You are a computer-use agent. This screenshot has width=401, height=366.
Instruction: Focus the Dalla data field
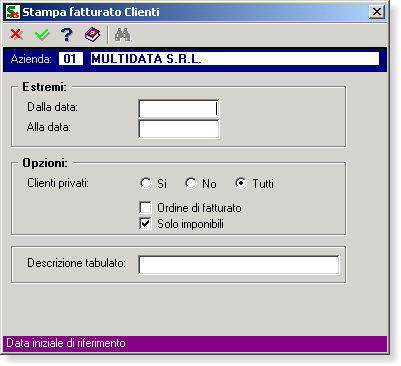coord(179,109)
